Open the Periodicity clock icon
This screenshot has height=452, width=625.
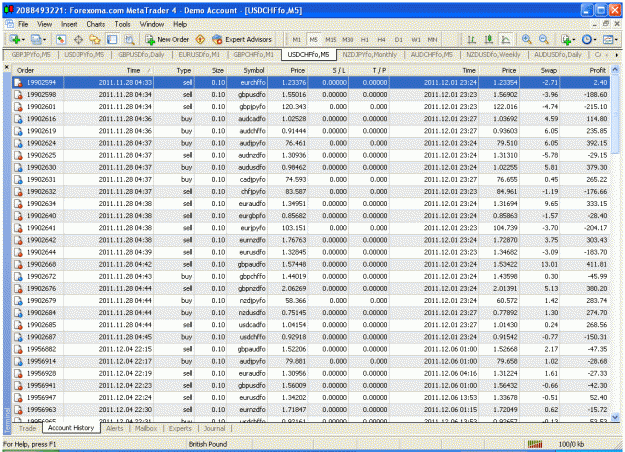[586, 39]
